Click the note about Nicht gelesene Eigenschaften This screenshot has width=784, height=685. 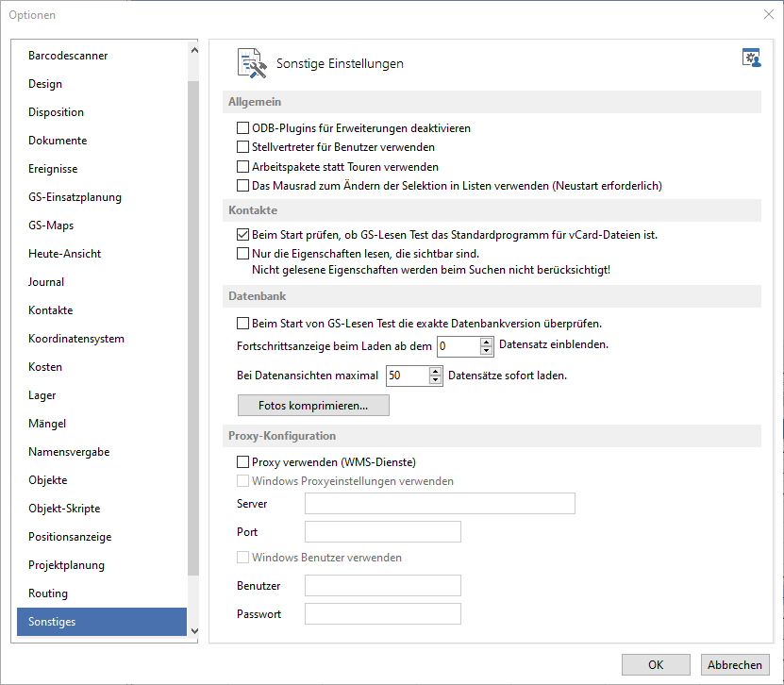pyautogui.click(x=431, y=270)
